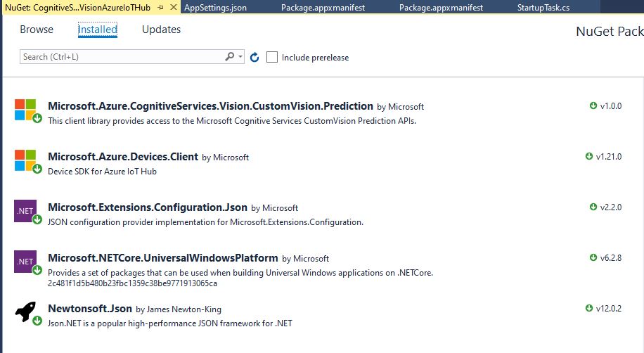
Task: Select the Installed tab
Action: coord(98,30)
